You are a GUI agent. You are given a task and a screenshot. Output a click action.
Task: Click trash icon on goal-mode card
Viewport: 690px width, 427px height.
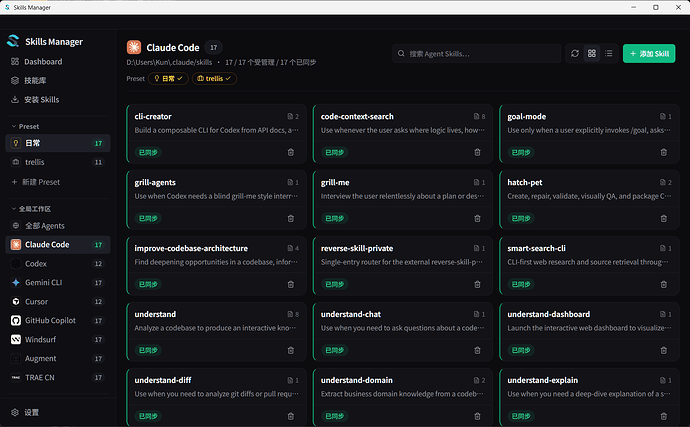click(x=664, y=152)
